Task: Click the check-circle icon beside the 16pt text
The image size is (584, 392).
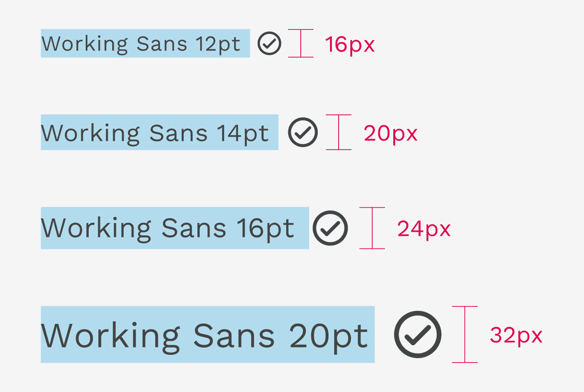Action: point(330,228)
